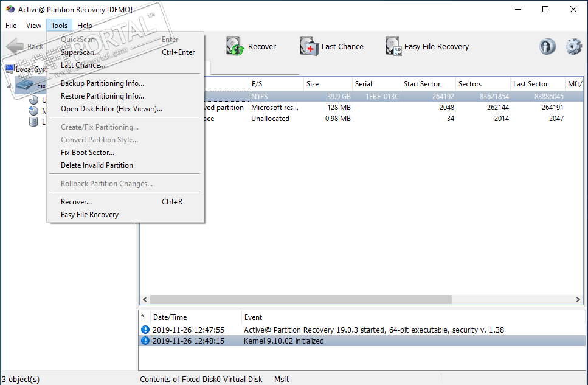Click scroll-right arrow of partition list
Screen dimensions: 588x385
pos(578,299)
